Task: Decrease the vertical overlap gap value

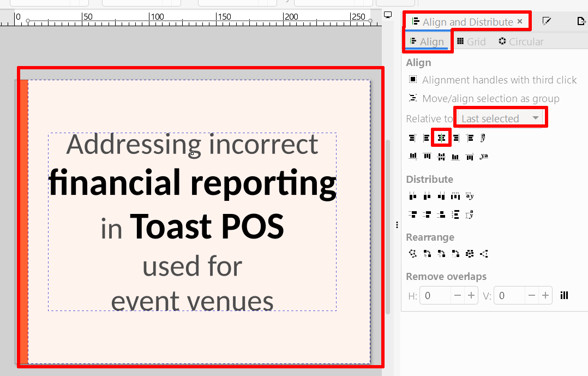Action: (532, 296)
